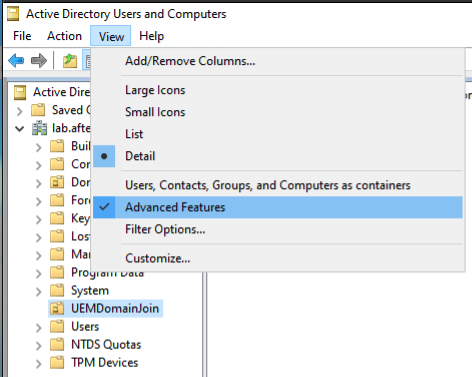Screen dimensions: 472x377
Task: Select the NTDS Quotas tree item label
Action: point(106,344)
